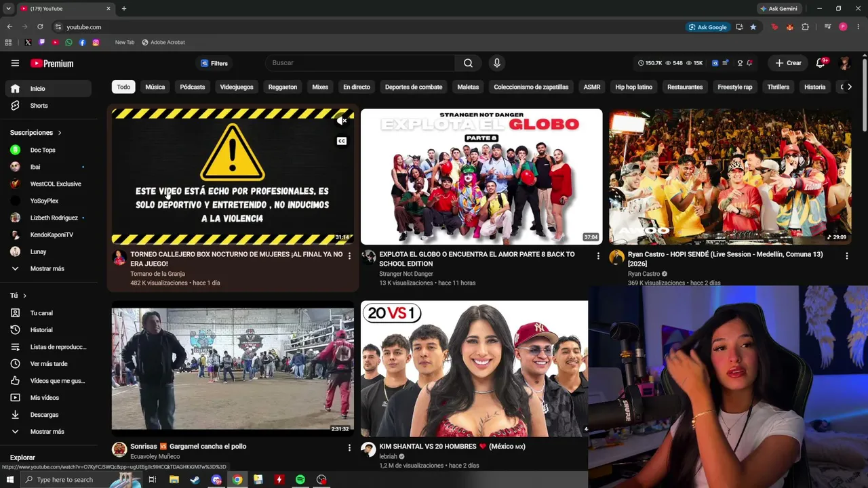
Task: Open Twitch bookmark in bookmarks bar
Action: [41, 42]
